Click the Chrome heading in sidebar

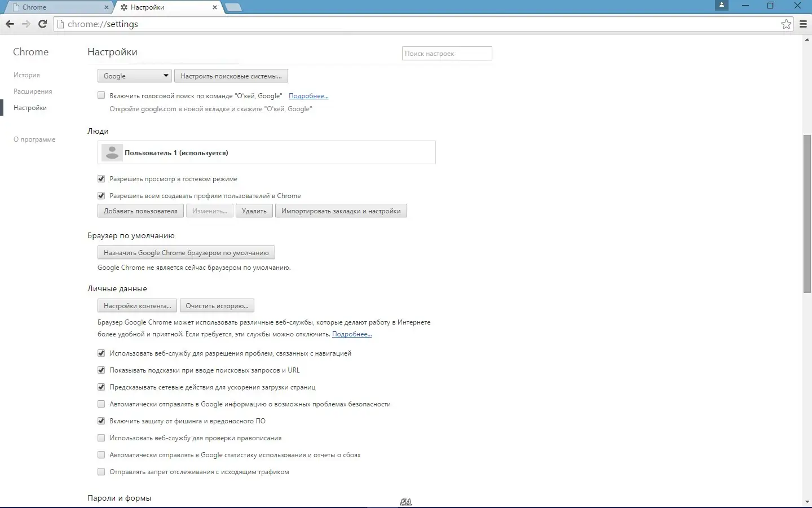click(x=31, y=52)
